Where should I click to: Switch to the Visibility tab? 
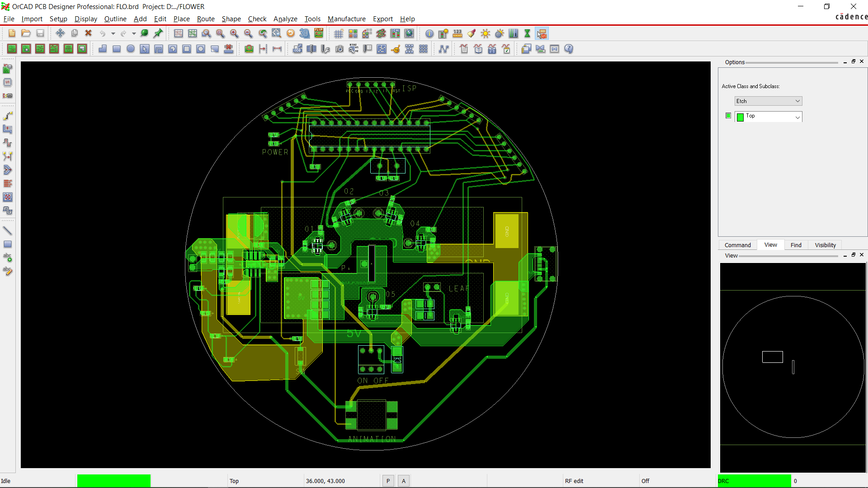pyautogui.click(x=825, y=245)
